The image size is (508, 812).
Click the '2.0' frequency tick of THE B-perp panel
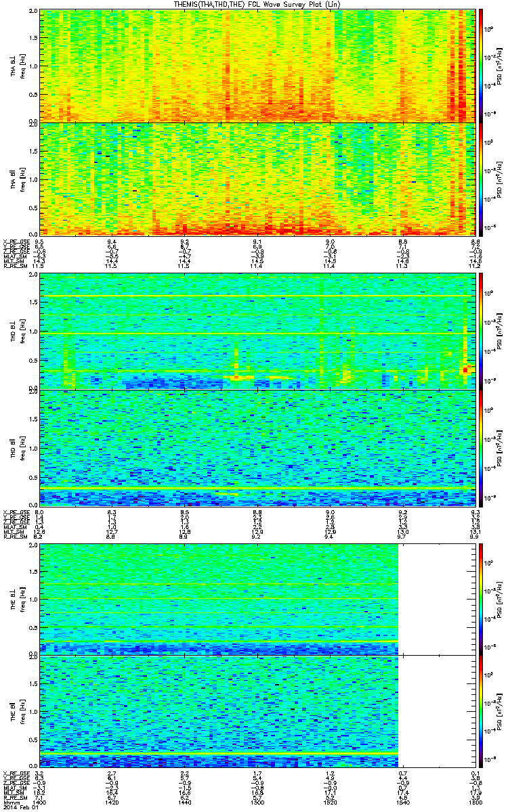33,545
